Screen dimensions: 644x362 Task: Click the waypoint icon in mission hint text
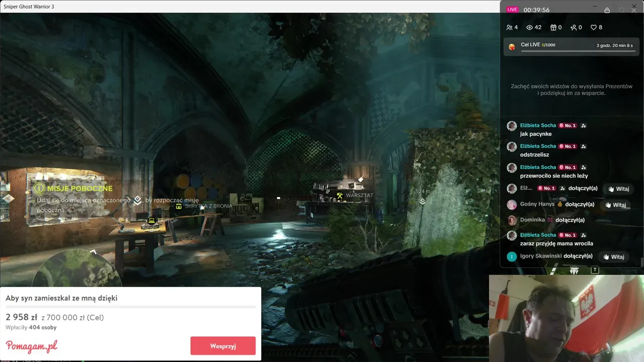coord(137,201)
